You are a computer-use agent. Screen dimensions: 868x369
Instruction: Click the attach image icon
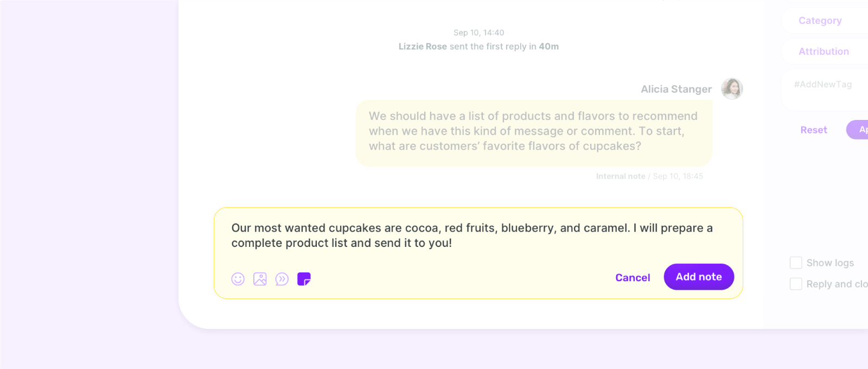click(x=260, y=279)
